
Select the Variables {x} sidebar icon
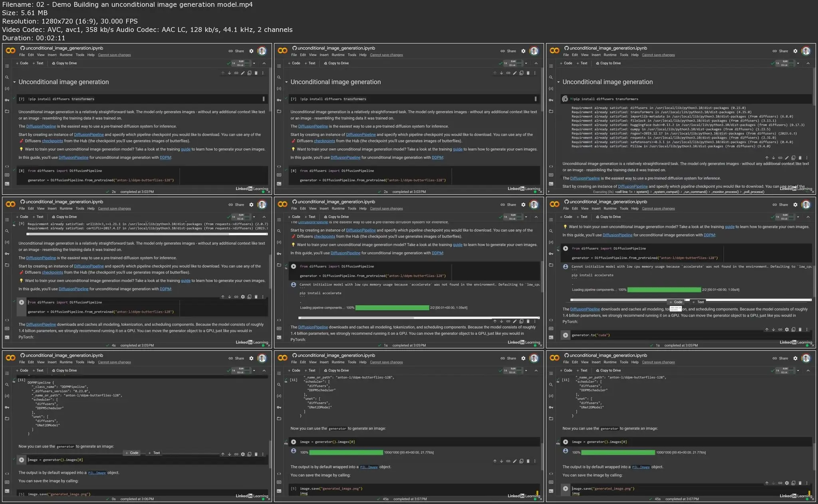pos(7,88)
